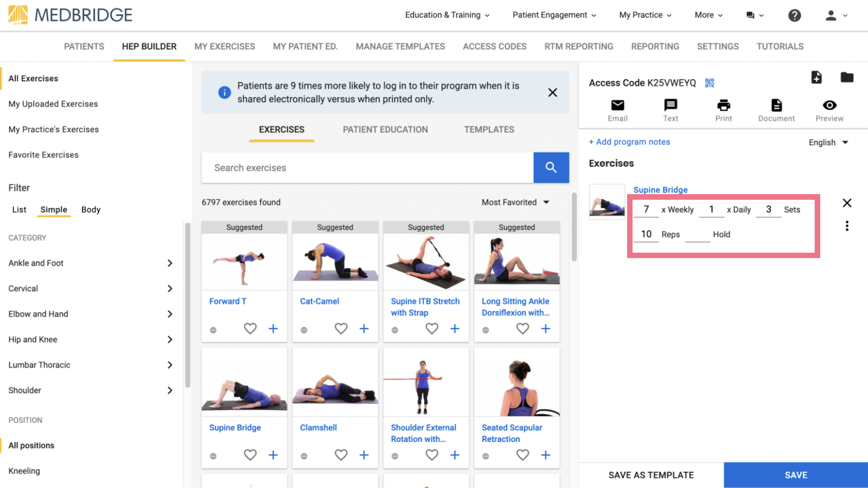Screen dimensions: 868x488
Task: Add Cat-Camel to the program
Action: (364, 329)
